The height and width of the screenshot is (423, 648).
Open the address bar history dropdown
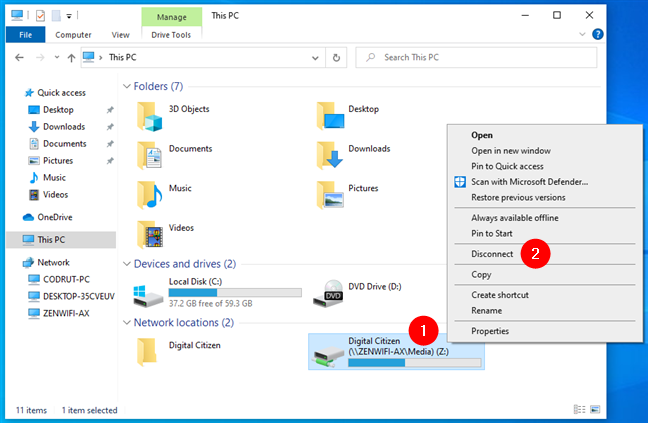[x=315, y=58]
